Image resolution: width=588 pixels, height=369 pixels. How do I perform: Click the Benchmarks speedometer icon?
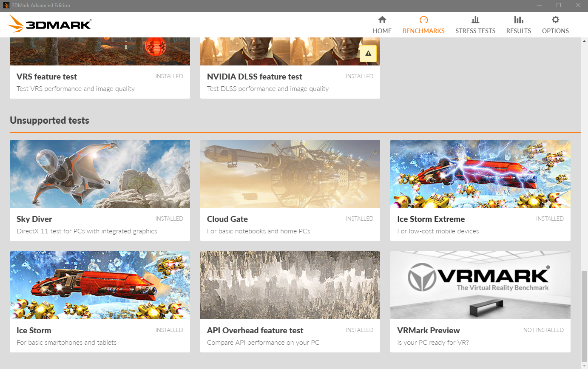[x=423, y=20]
